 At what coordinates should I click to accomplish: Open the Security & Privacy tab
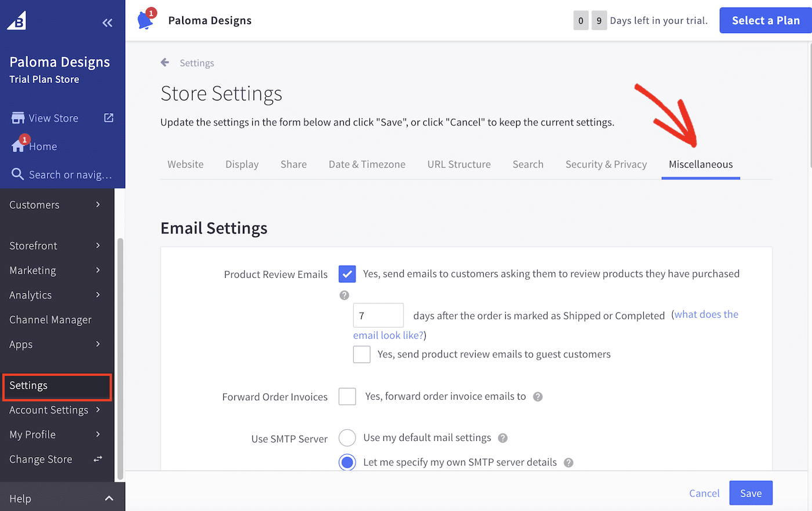coord(606,164)
